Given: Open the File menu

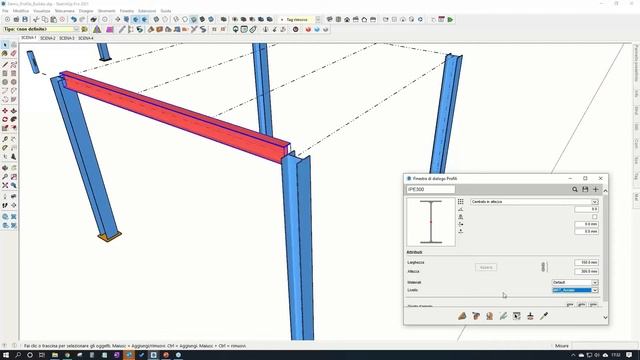Looking at the screenshot, I should (x=5, y=11).
